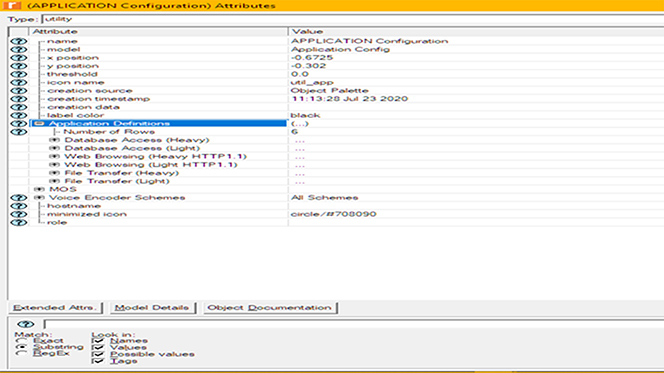Image resolution: width=664 pixels, height=373 pixels.
Task: Click the threshold value 0.0
Action: (x=300, y=74)
